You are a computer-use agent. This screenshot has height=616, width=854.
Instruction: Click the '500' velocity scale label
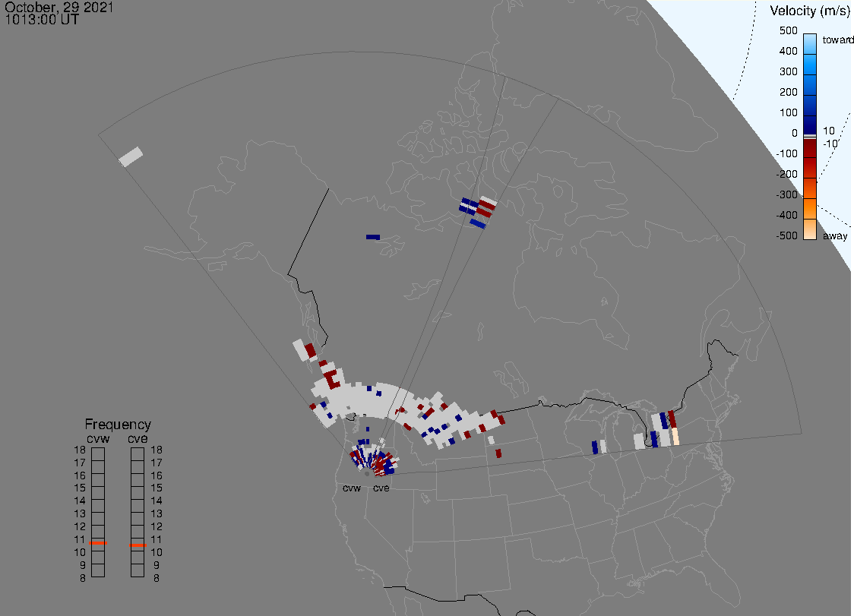coord(788,30)
